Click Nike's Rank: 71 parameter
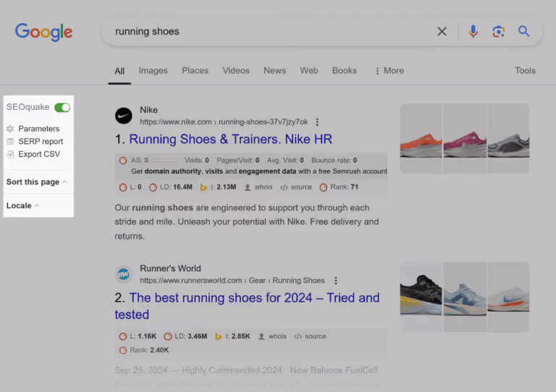556x392 pixels. click(x=339, y=187)
